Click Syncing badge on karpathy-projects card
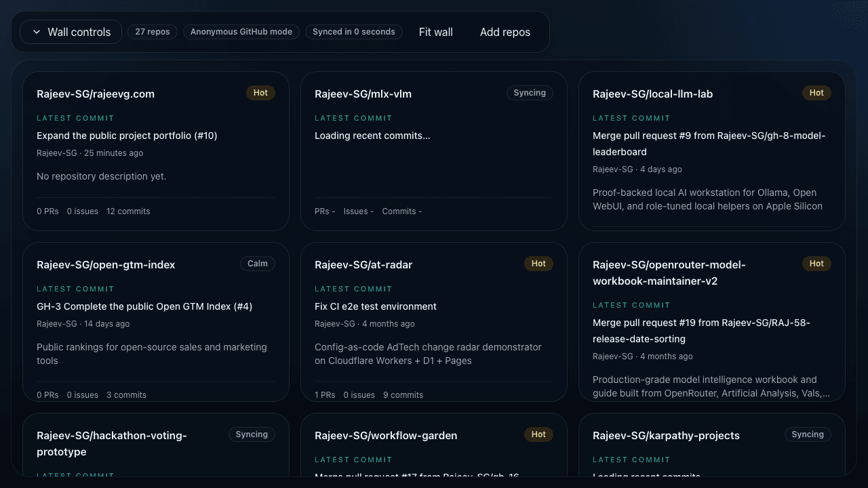 (808, 434)
